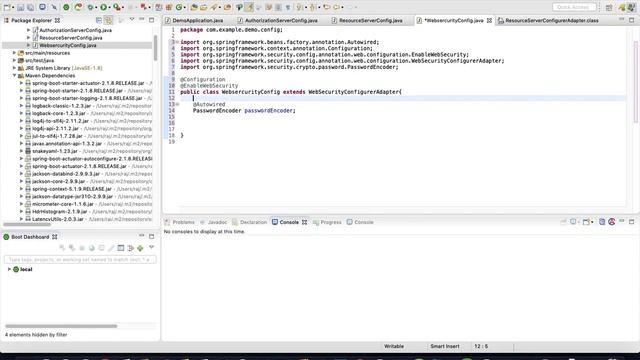Click the New Java Class green C icon
This screenshot has width=640, height=360.
[179, 7]
